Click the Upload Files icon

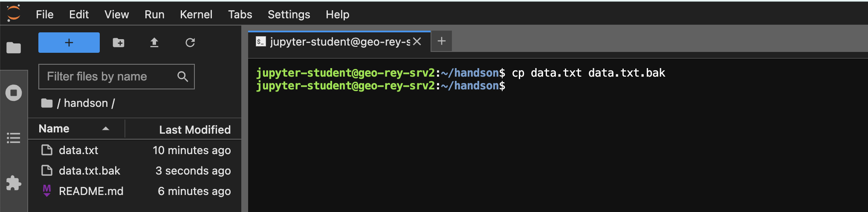point(154,43)
